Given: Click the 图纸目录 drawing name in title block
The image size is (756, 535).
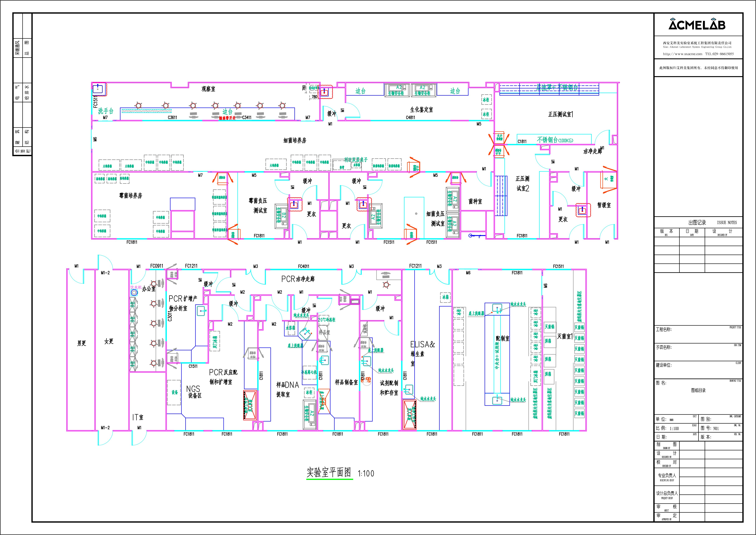Looking at the screenshot, I should coord(698,390).
